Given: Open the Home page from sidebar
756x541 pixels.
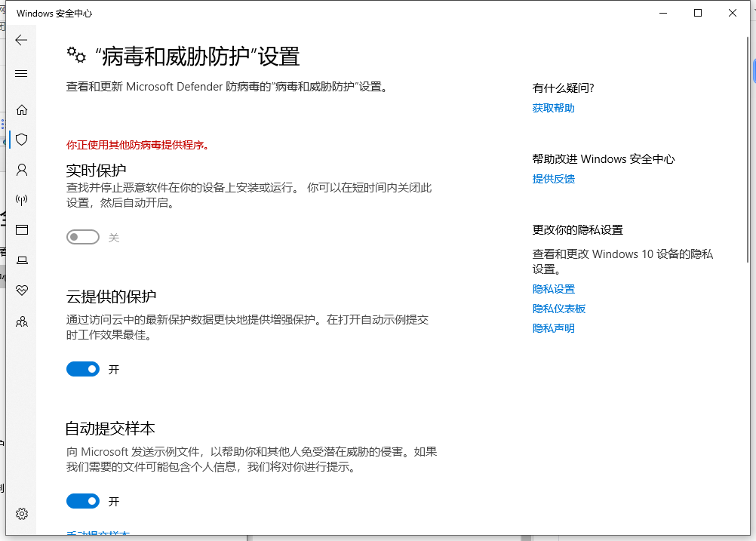Looking at the screenshot, I should point(22,109).
